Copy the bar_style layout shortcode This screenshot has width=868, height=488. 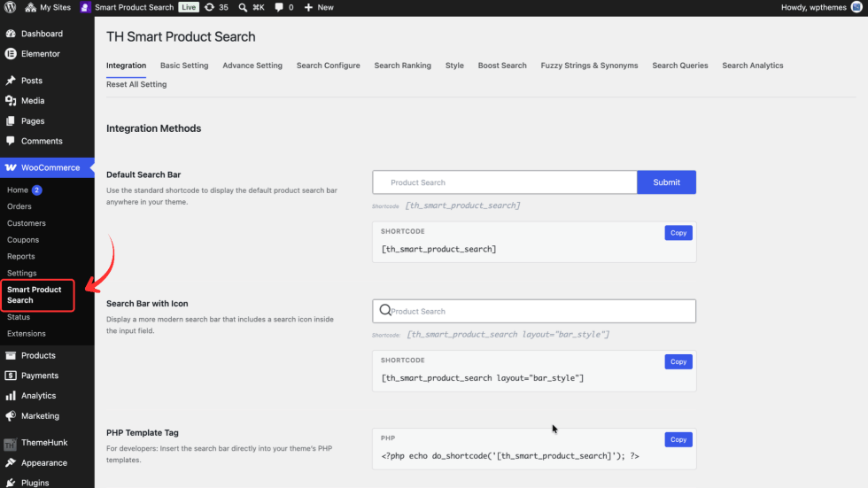[x=678, y=362]
